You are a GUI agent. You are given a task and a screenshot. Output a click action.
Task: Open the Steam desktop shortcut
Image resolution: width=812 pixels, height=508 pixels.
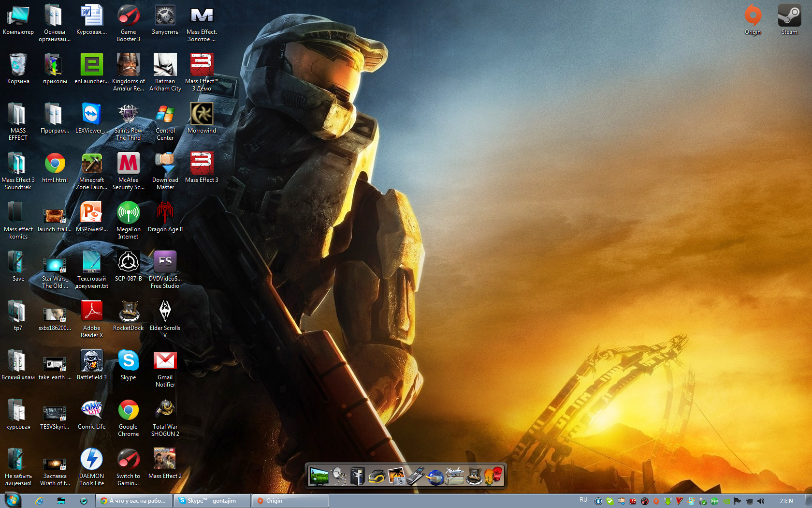(x=789, y=19)
